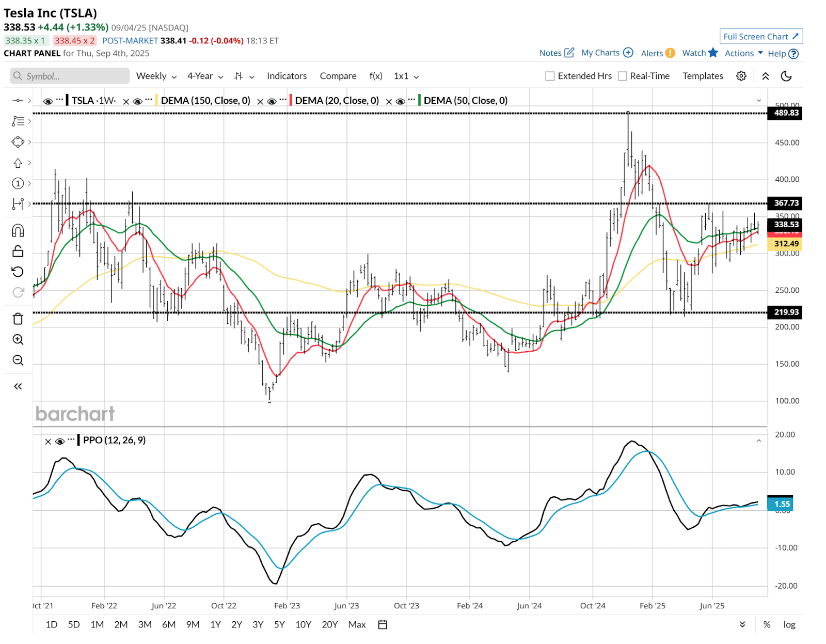Open the measurement tool in left toolbar
Image resolution: width=826 pixels, height=644 pixels.
(x=18, y=204)
